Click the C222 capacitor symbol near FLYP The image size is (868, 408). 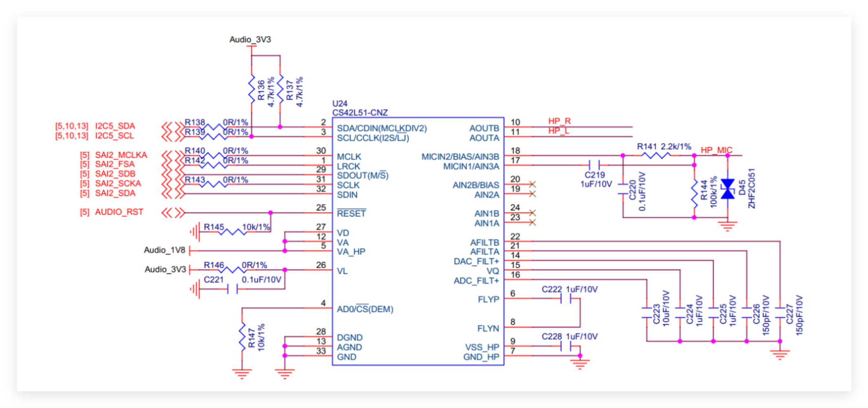(565, 299)
